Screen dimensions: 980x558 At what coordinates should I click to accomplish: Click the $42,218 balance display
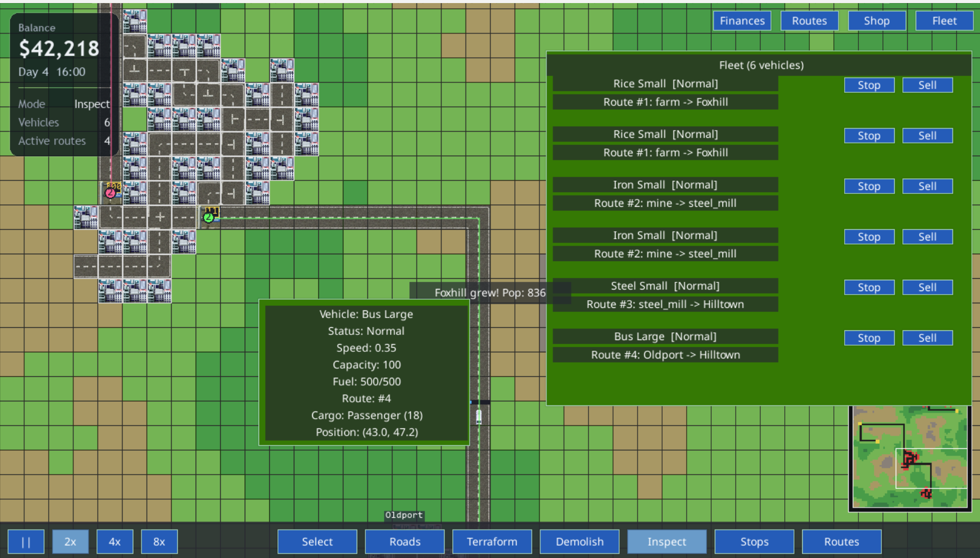(x=59, y=48)
